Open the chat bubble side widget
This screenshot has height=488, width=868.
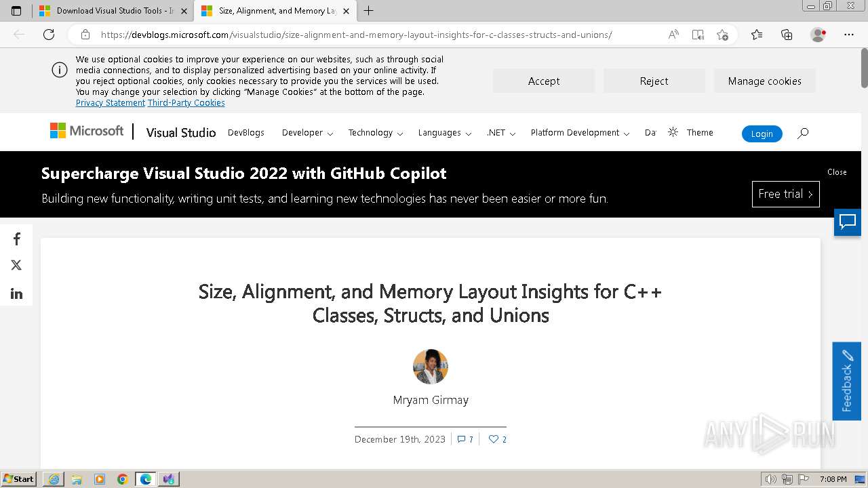pyautogui.click(x=848, y=222)
